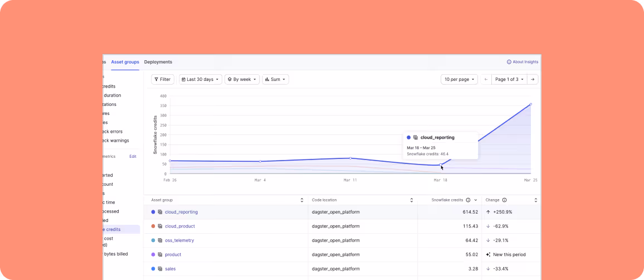The image size is (644, 280).
Task: Click the 614.52 credits value
Action: tap(470, 212)
